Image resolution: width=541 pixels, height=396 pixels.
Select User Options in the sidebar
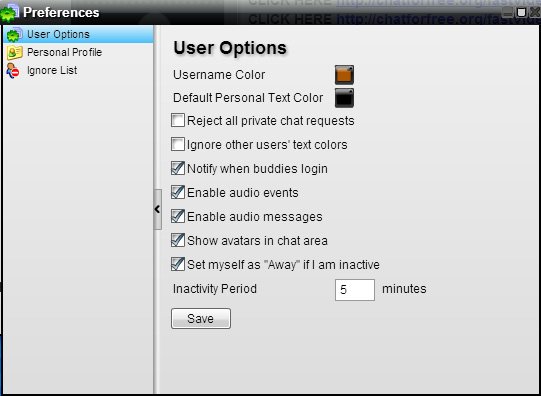(58, 34)
